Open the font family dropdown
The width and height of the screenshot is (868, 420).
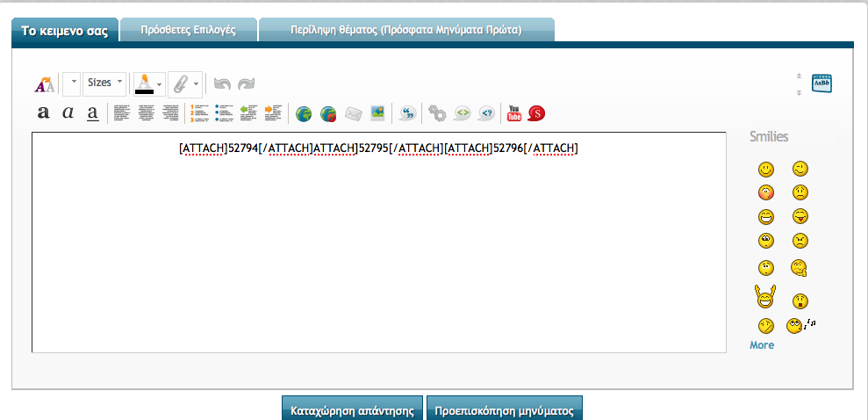tap(71, 83)
